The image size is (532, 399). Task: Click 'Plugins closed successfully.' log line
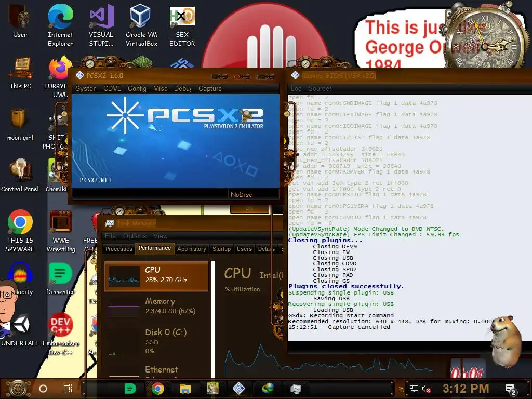coord(346,286)
